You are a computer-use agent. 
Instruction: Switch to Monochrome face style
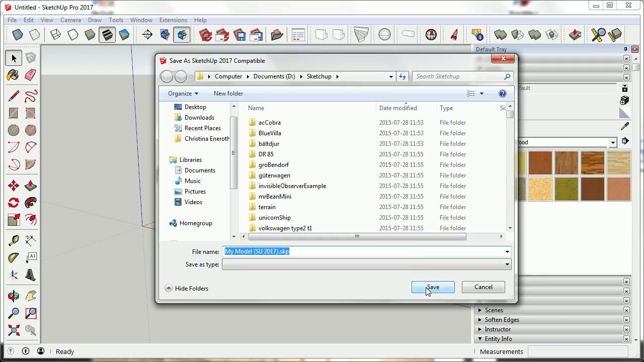[124, 35]
